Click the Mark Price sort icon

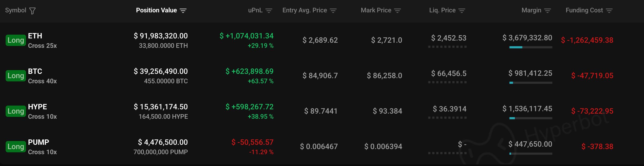[x=397, y=11]
